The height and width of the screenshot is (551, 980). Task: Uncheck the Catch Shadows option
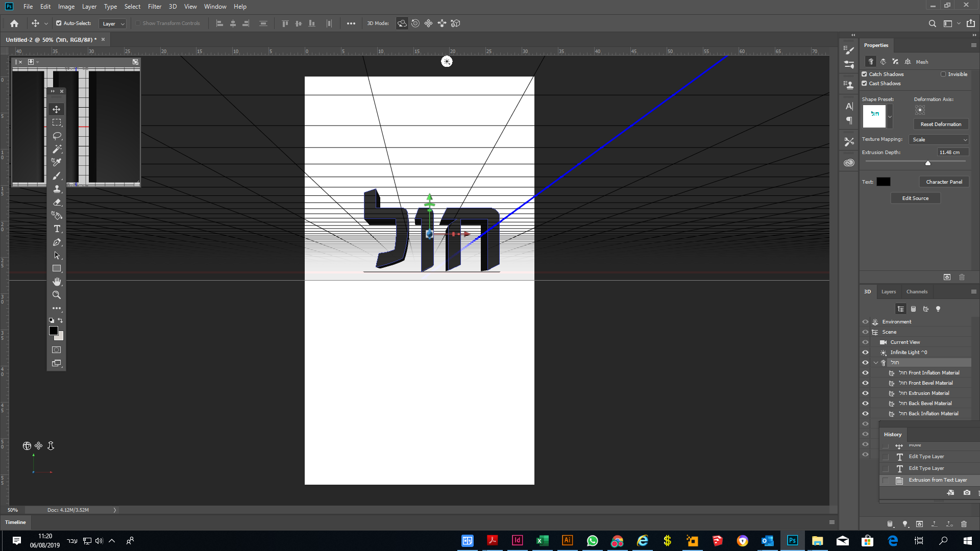coord(864,74)
